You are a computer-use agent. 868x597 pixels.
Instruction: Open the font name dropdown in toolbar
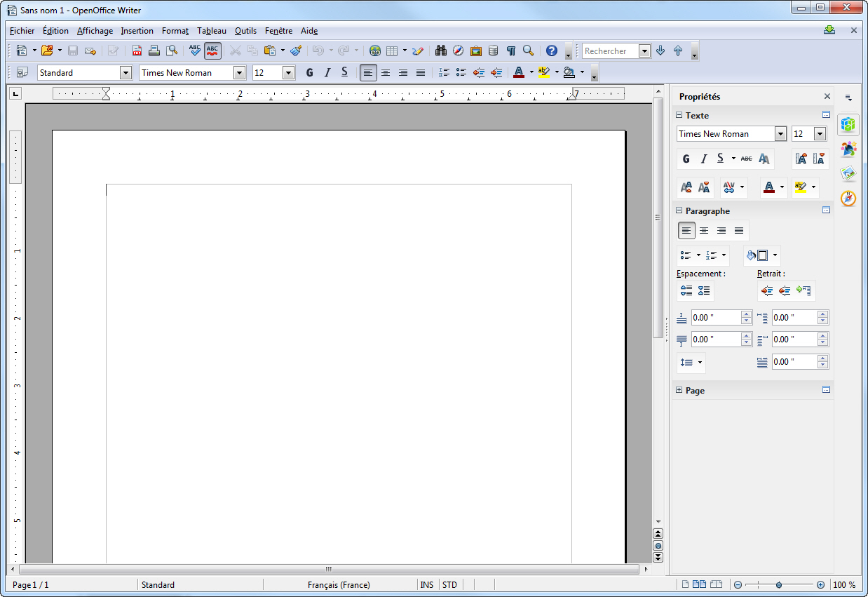(240, 72)
